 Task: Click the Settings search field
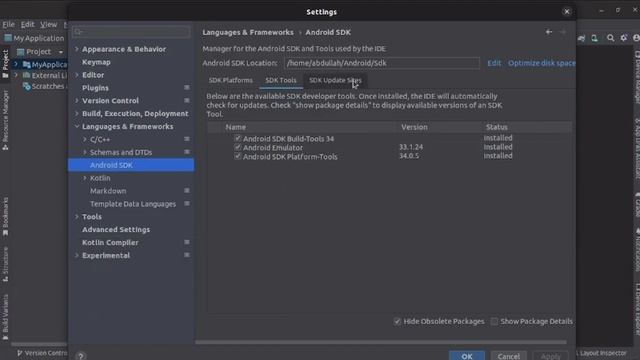pos(131,31)
